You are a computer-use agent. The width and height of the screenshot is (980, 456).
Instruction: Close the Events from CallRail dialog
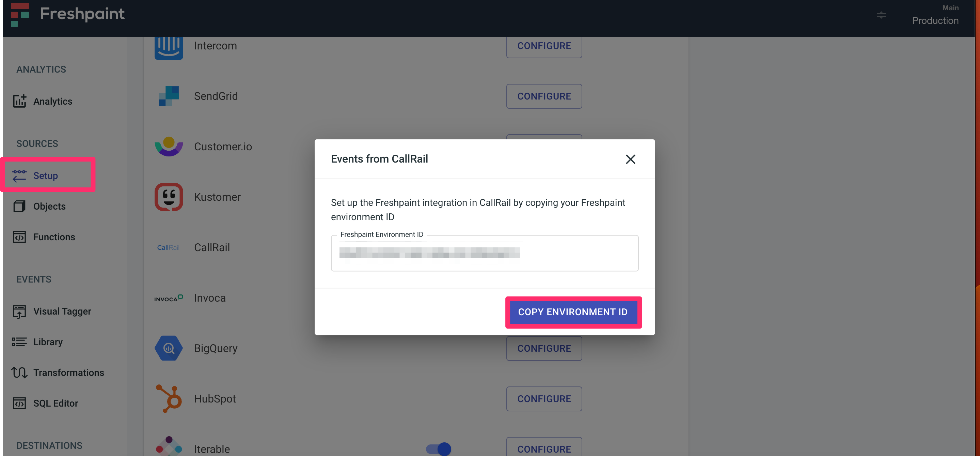(x=630, y=159)
